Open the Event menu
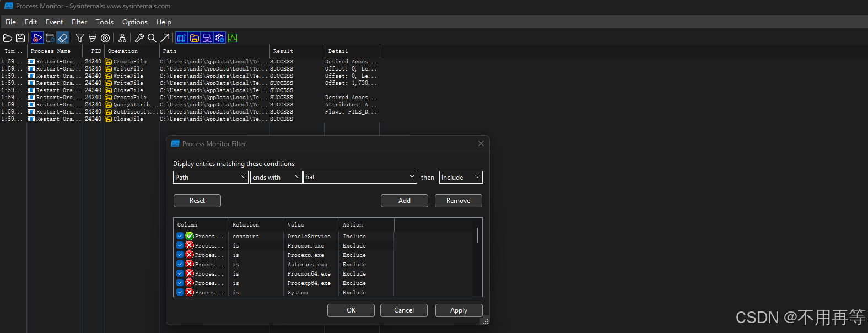This screenshot has width=868, height=333. point(54,22)
